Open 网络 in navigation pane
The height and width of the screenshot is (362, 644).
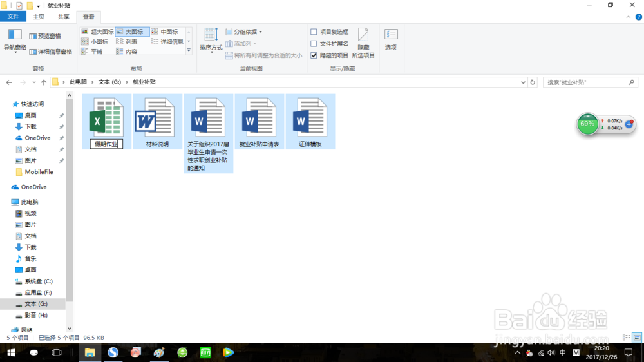click(x=26, y=330)
